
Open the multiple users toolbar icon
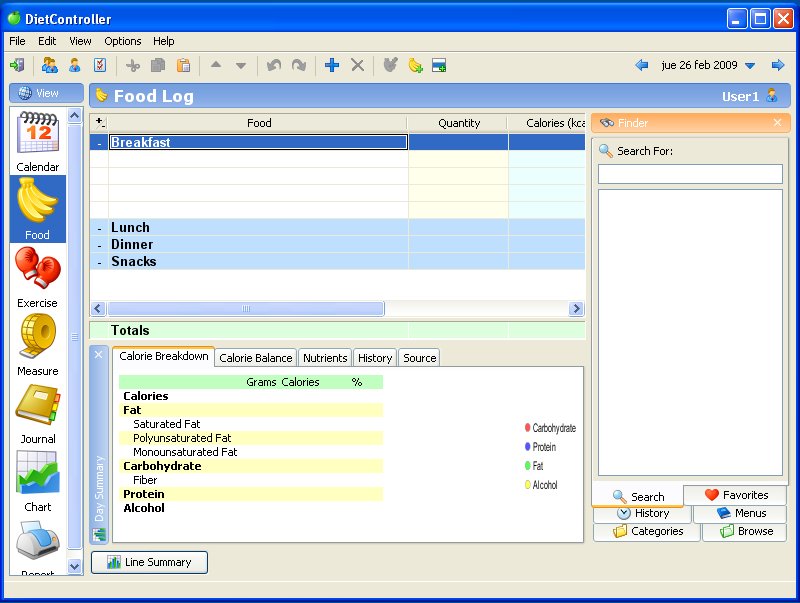pos(49,65)
